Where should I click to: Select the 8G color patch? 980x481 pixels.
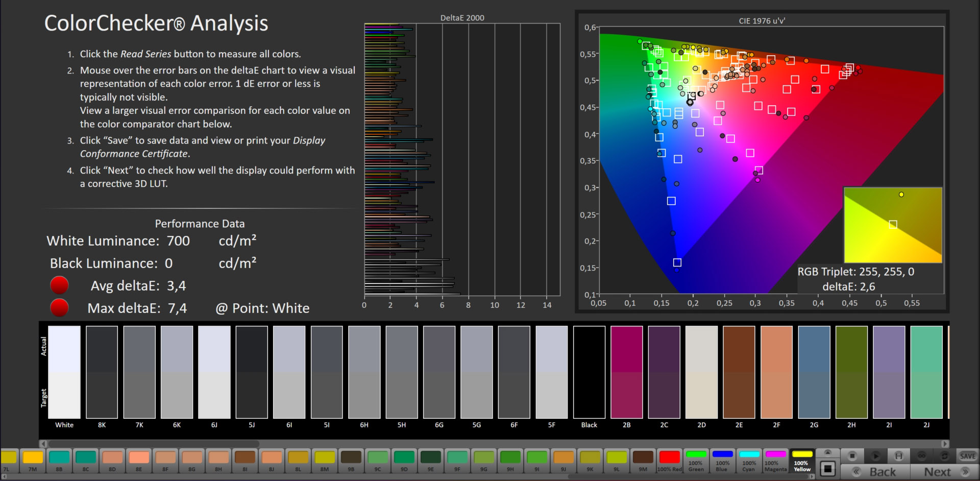[191, 460]
